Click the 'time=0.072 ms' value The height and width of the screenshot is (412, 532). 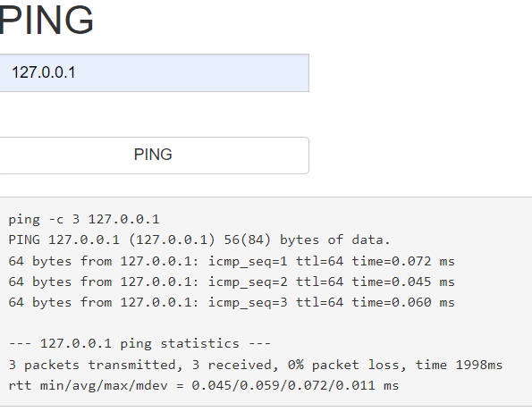coord(403,262)
